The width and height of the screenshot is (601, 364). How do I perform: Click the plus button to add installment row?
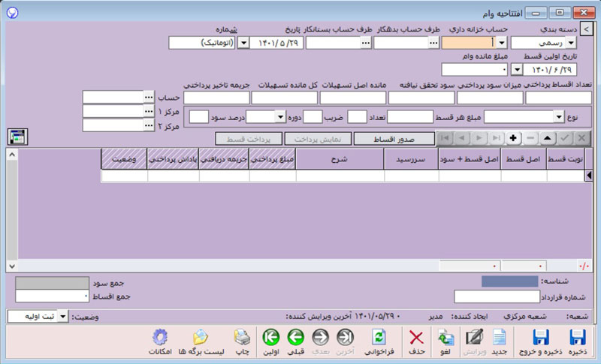513,138
